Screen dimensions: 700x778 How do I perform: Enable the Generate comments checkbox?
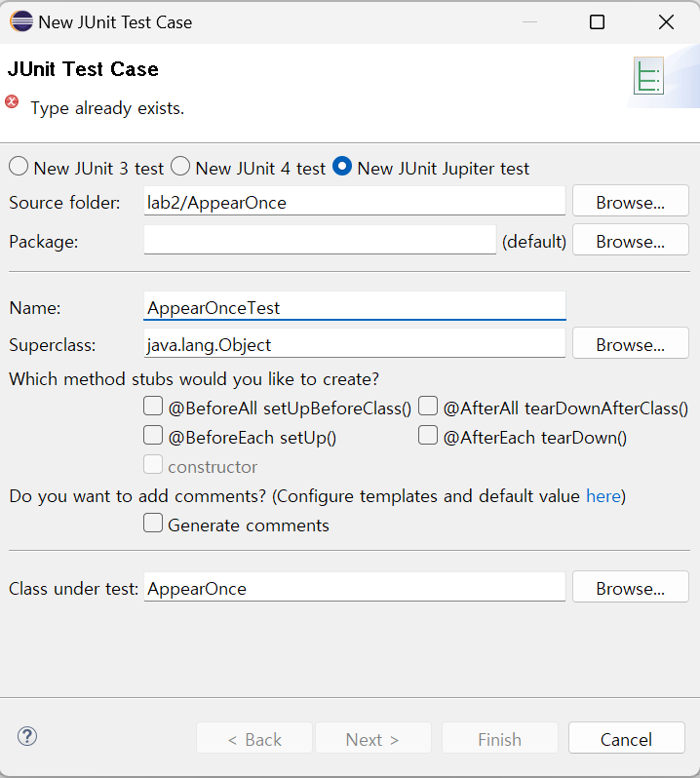[x=153, y=524]
